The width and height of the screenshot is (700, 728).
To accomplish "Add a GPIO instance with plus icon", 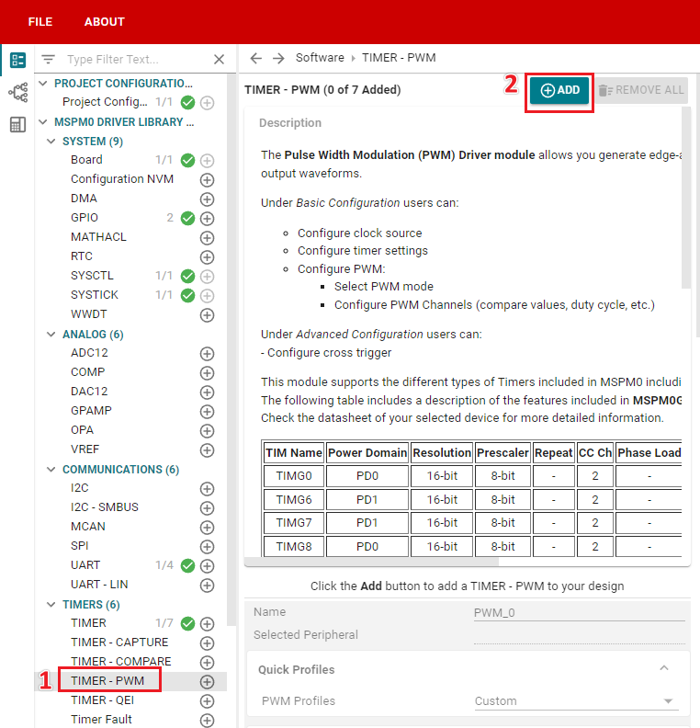I will coord(207,218).
